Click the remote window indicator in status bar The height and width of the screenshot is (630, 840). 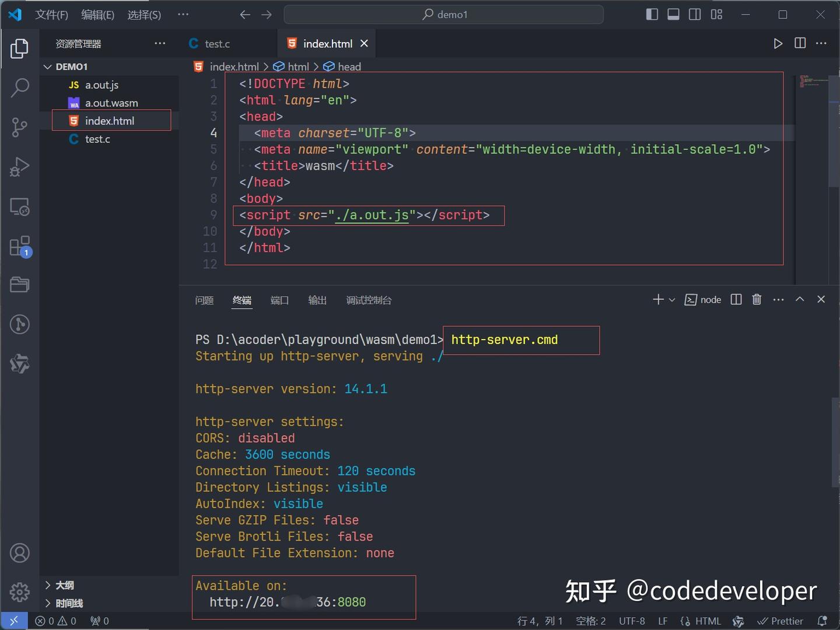coord(14,621)
